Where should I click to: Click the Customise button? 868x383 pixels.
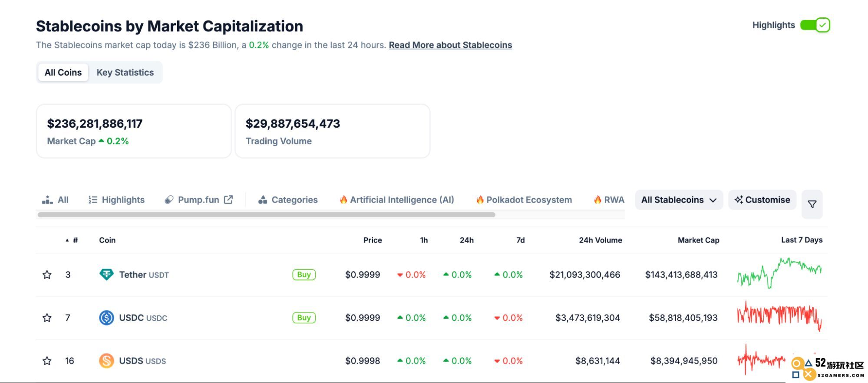(x=762, y=200)
